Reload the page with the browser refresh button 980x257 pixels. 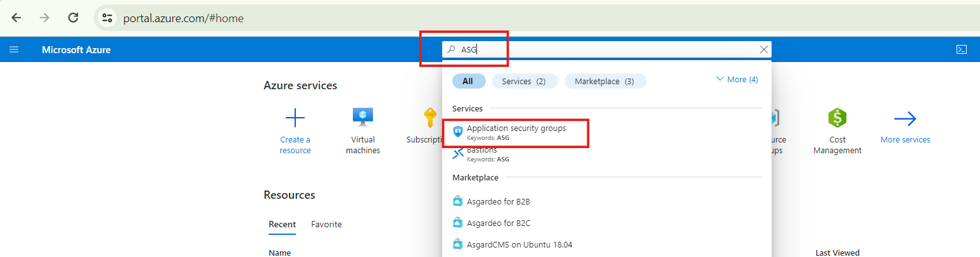pos(73,18)
